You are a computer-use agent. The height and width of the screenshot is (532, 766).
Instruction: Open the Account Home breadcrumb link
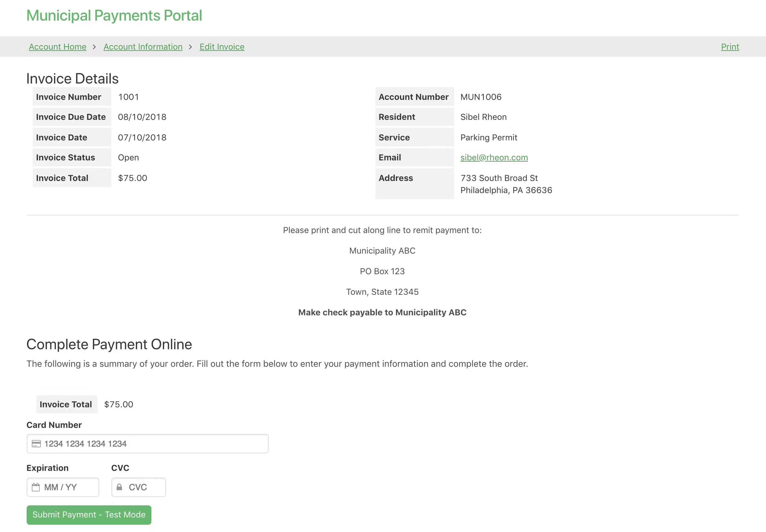(57, 47)
